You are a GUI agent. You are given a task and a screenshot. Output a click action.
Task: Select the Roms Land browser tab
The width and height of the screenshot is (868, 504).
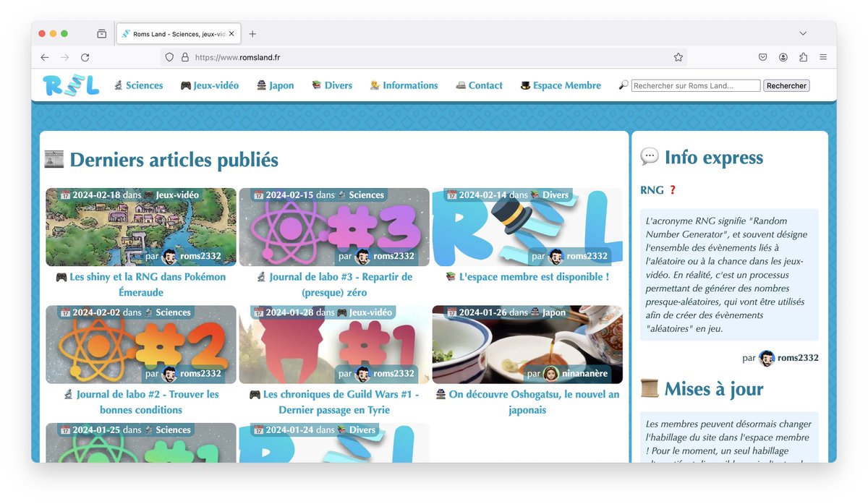[x=179, y=34]
